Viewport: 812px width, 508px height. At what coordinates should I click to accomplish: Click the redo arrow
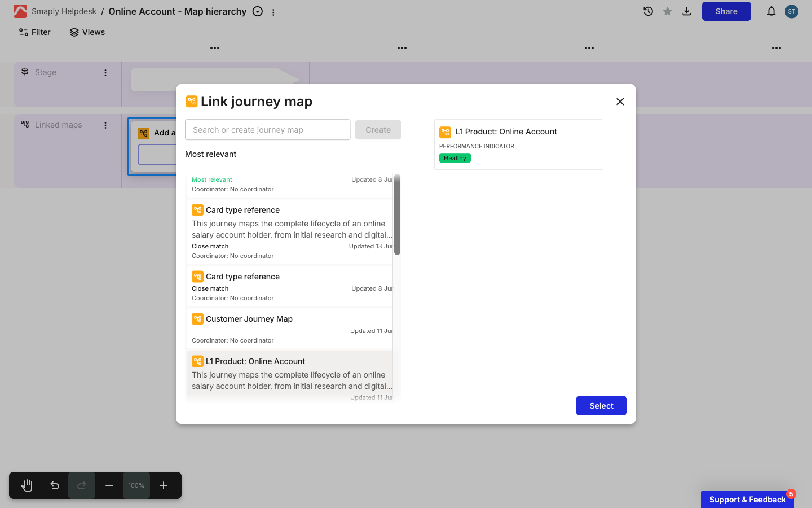coord(82,485)
